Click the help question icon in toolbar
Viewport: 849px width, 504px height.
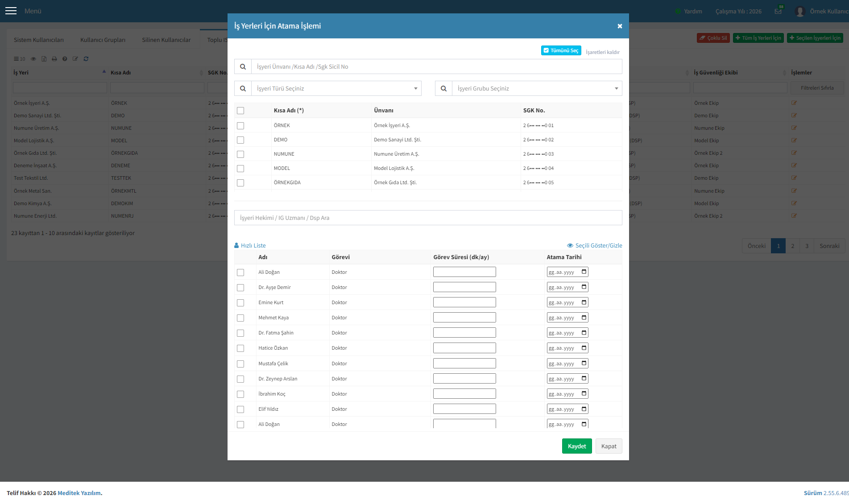coord(65,59)
